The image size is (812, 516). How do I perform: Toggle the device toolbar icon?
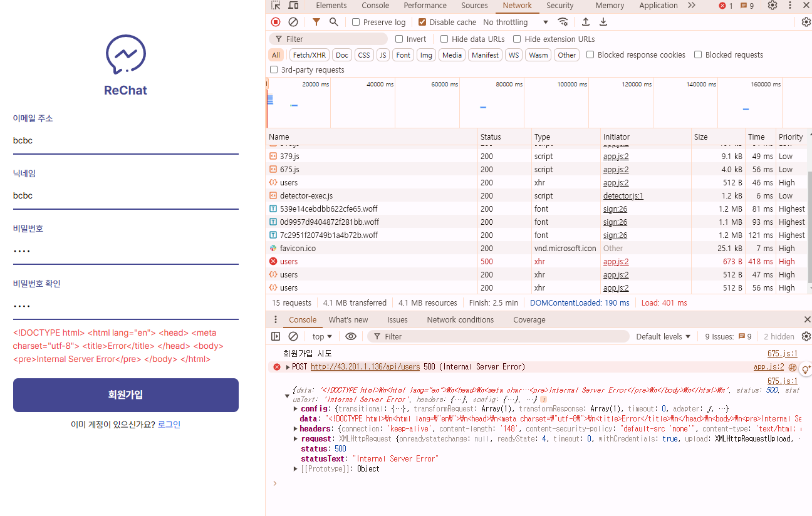tap(293, 6)
